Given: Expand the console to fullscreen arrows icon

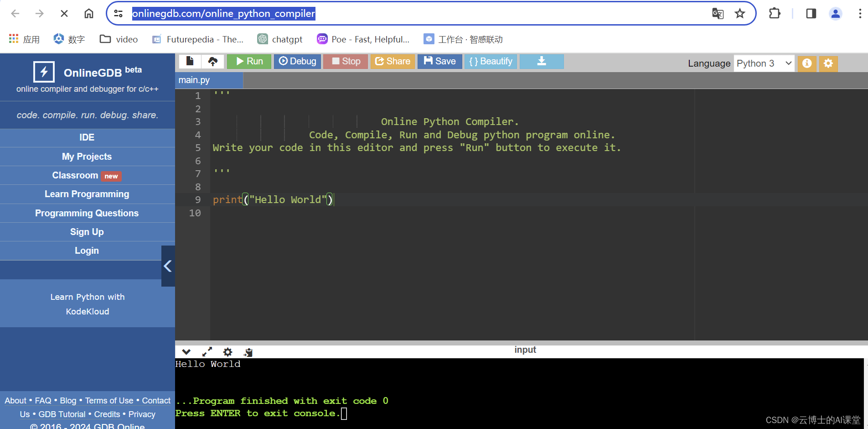Looking at the screenshot, I should [207, 352].
